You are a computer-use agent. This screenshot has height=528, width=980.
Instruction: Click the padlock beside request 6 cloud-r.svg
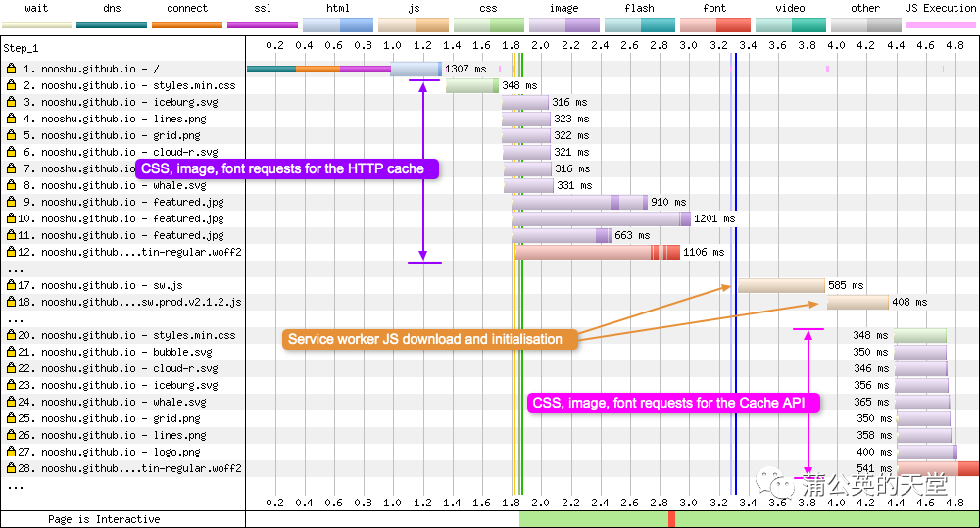coord(11,152)
